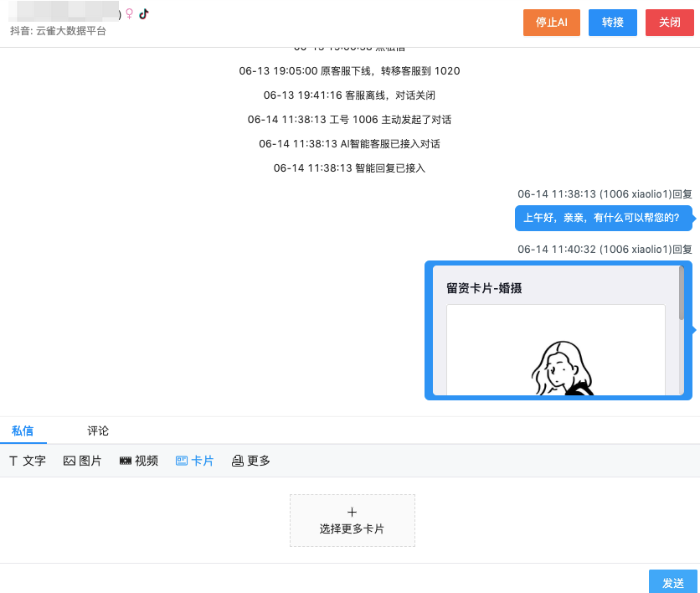Click the 停止AI button
Image resolution: width=700 pixels, height=593 pixels.
[551, 23]
